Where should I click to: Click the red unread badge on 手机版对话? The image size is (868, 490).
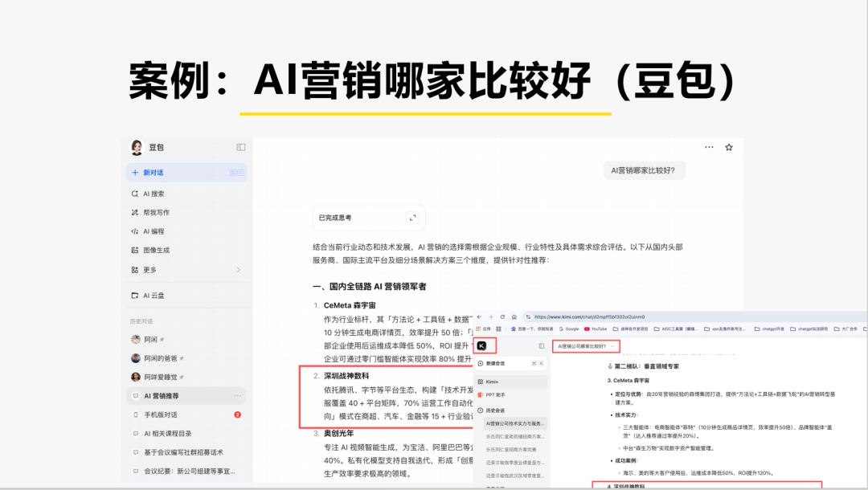[x=237, y=414]
